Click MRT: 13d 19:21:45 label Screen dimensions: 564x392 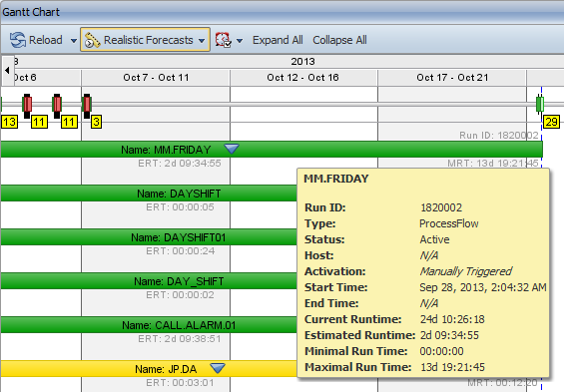click(493, 164)
